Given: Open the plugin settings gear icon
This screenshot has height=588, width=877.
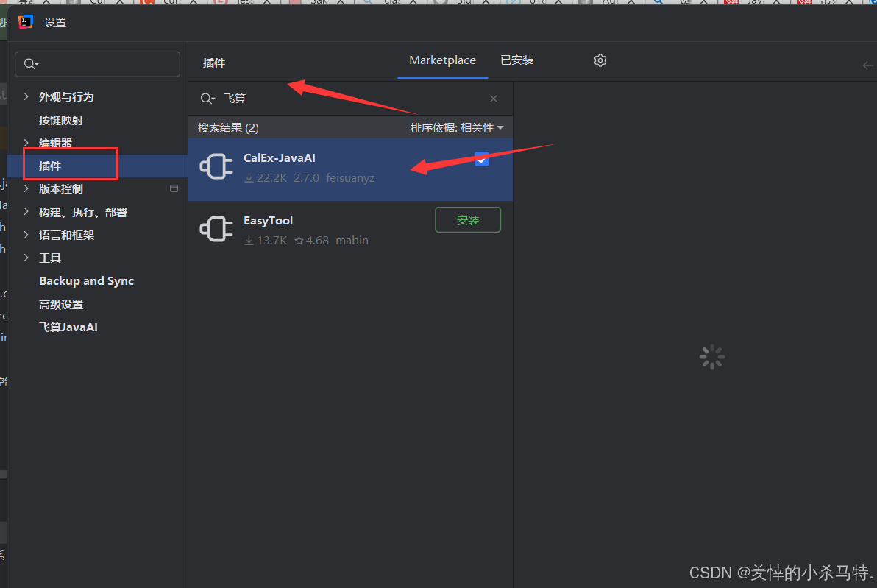Looking at the screenshot, I should tap(600, 60).
